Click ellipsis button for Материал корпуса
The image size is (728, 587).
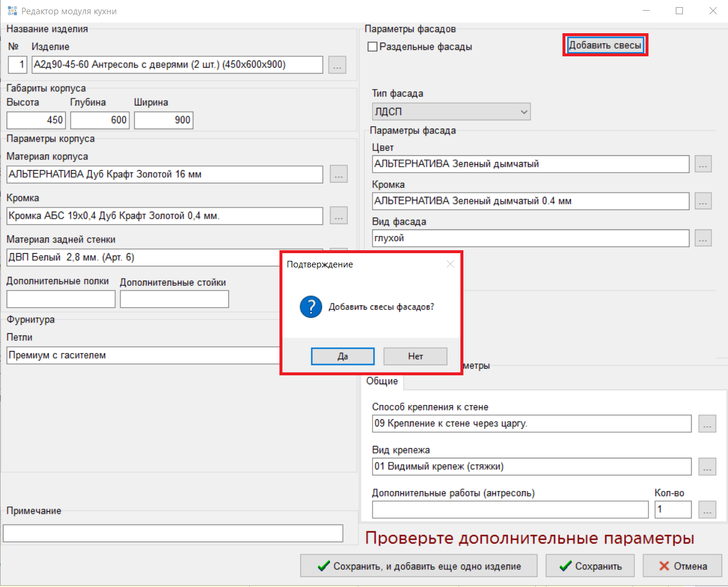[338, 174]
